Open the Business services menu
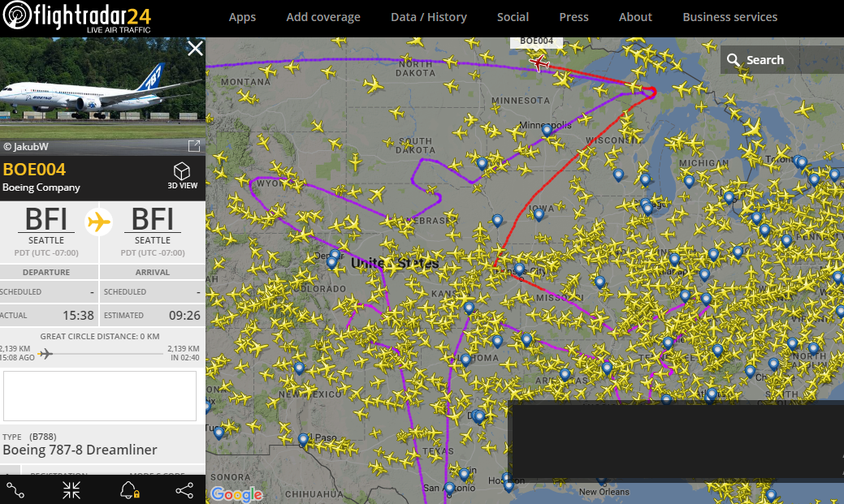This screenshot has width=844, height=504. tap(730, 17)
